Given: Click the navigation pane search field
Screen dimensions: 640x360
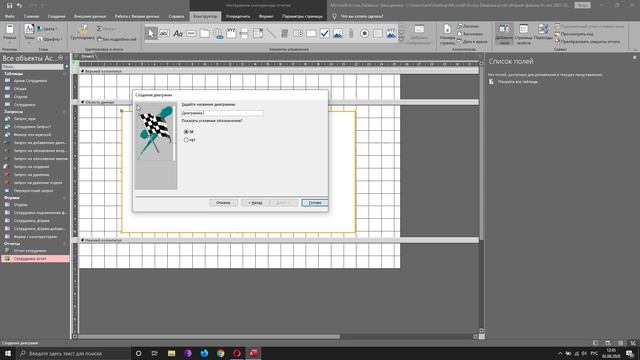Looking at the screenshot, I should coord(32,67).
